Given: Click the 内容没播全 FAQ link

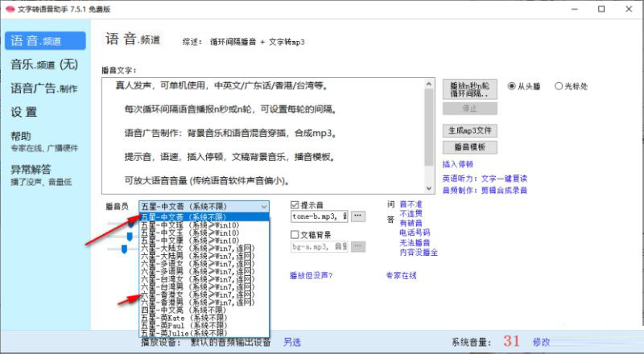Looking at the screenshot, I should click(x=419, y=252).
